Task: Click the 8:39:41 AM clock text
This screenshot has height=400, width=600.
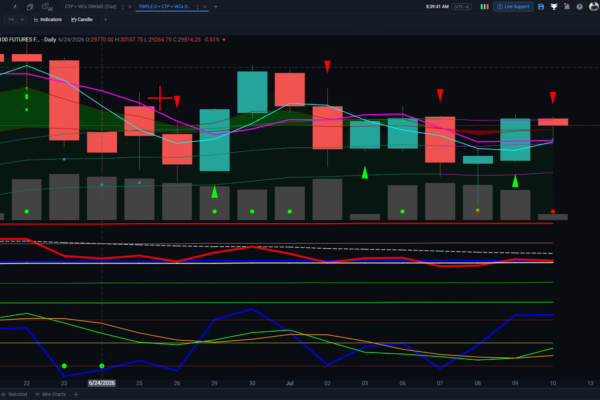Action: point(437,7)
